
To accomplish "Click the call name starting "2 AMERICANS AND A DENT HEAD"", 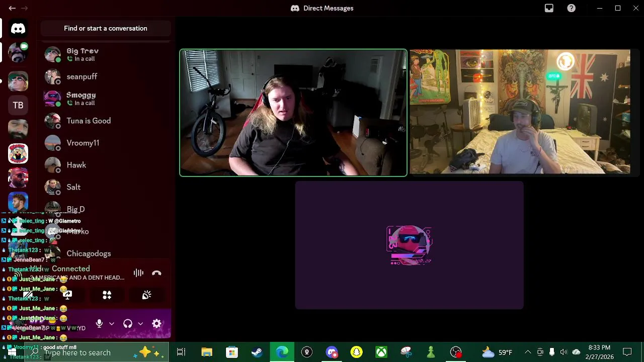I will (x=76, y=278).
